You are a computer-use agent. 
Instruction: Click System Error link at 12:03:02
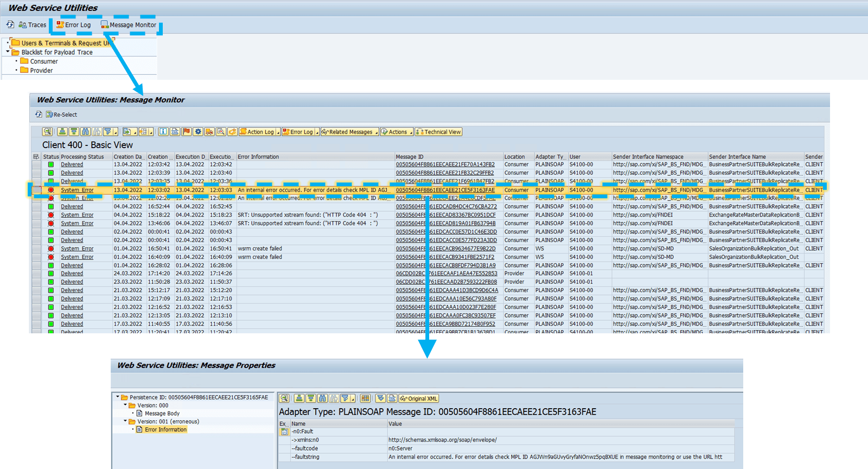pos(77,190)
